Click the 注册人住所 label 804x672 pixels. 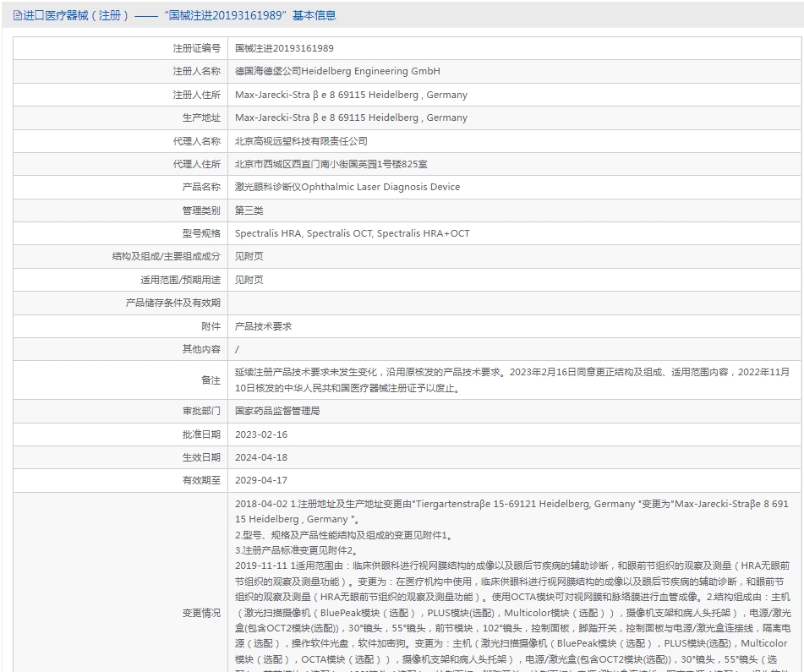click(x=196, y=95)
